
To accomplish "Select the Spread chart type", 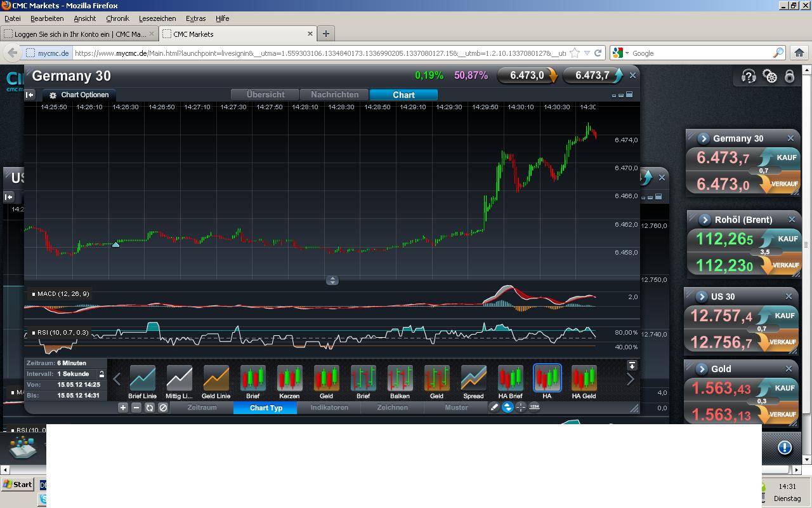I will click(473, 382).
